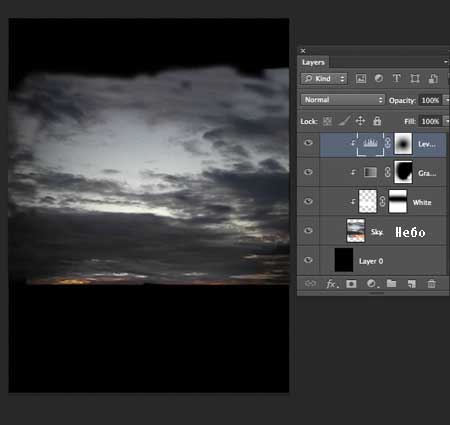Add layer mask icon at panel bottom
This screenshot has width=450, height=425.
[351, 284]
